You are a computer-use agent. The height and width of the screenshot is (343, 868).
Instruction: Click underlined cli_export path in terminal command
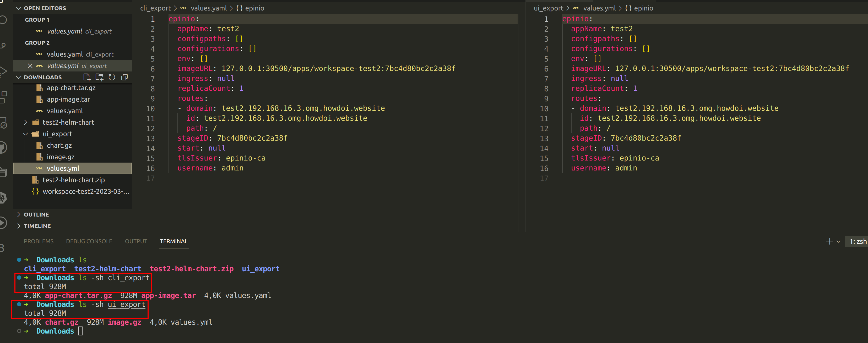tap(129, 278)
